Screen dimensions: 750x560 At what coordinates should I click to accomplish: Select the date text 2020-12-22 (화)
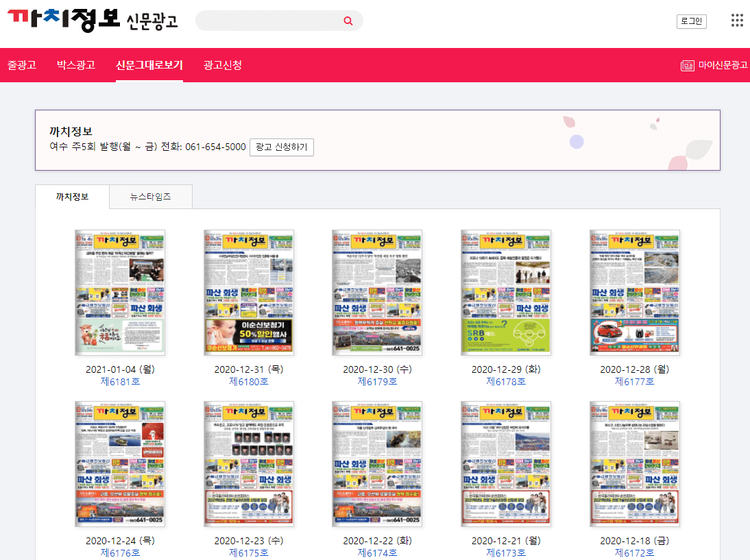point(377,541)
